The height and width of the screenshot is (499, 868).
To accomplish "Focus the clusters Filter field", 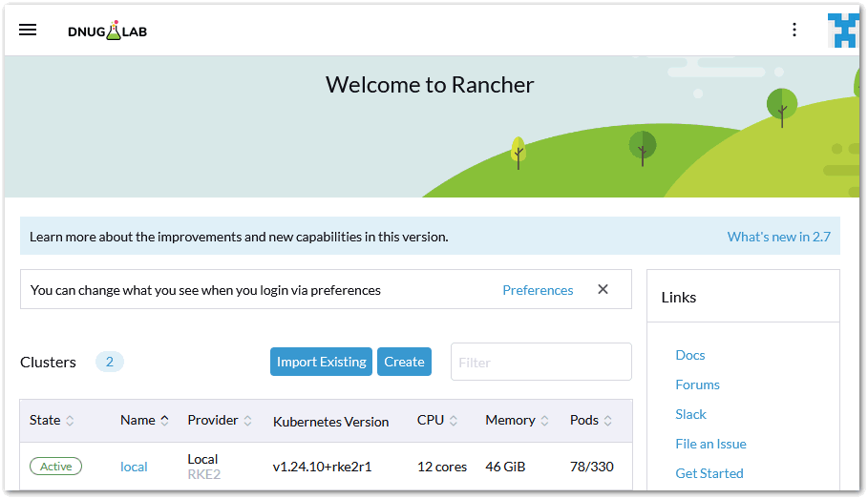I will tap(540, 362).
